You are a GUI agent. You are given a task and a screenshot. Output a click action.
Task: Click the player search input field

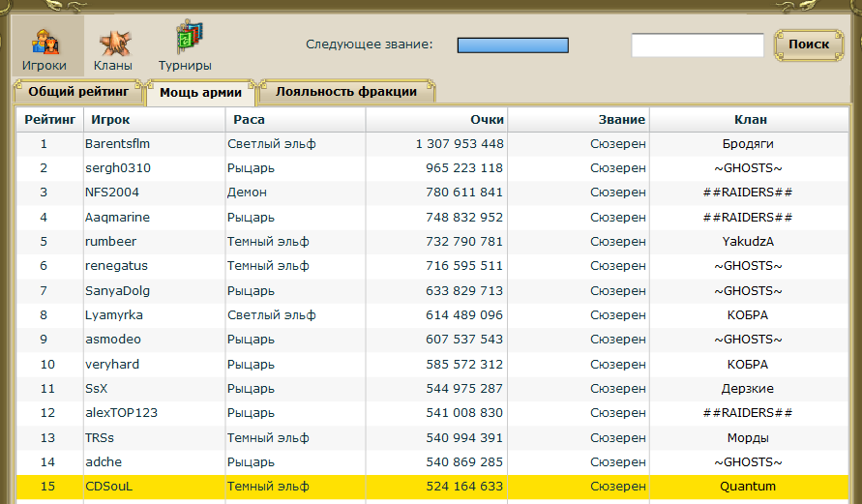coord(697,44)
